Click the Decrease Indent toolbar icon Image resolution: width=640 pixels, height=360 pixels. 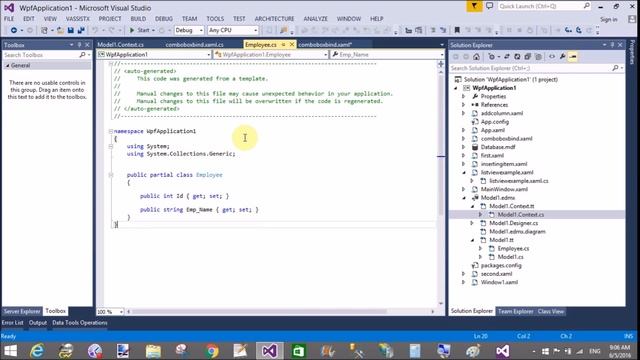click(408, 30)
